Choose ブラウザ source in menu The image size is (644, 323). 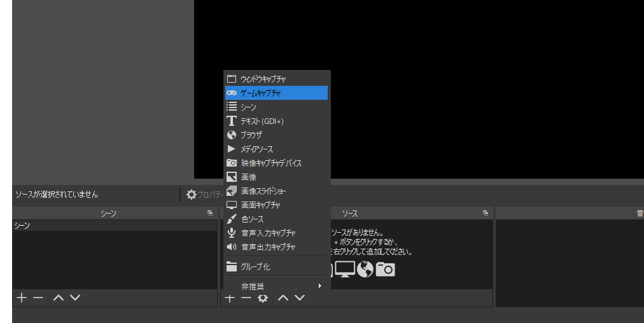point(276,135)
